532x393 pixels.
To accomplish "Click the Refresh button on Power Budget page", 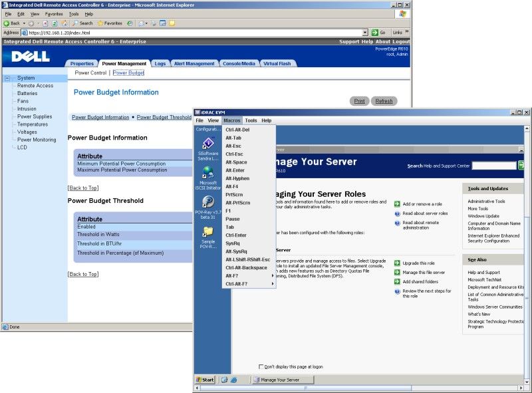I will (384, 101).
